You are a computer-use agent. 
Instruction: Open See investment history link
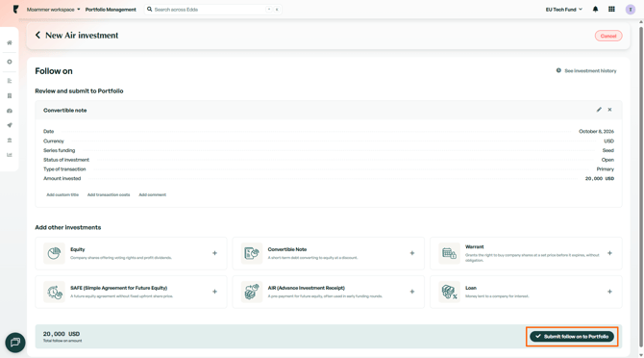pos(586,70)
